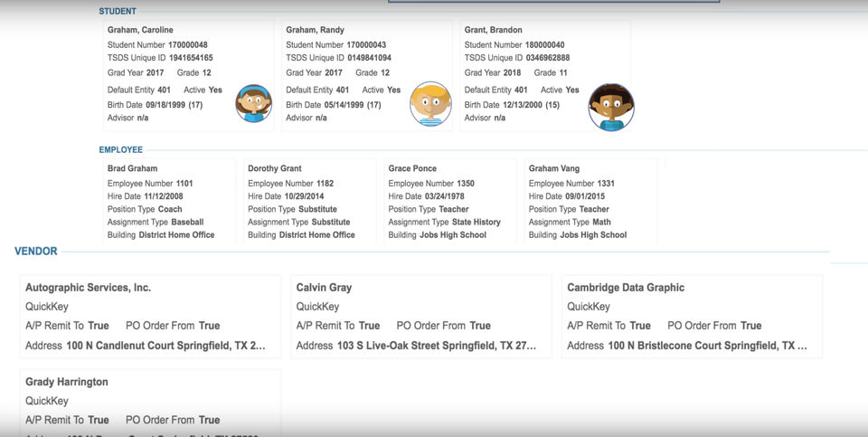This screenshot has width=868, height=437.
Task: Select the STUDENT section heading
Action: [118, 11]
